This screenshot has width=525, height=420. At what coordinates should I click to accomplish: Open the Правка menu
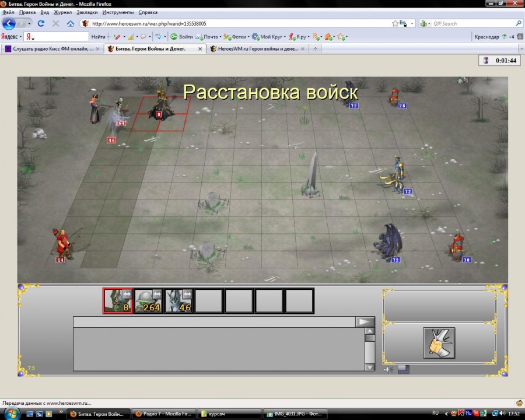pyautogui.click(x=27, y=12)
